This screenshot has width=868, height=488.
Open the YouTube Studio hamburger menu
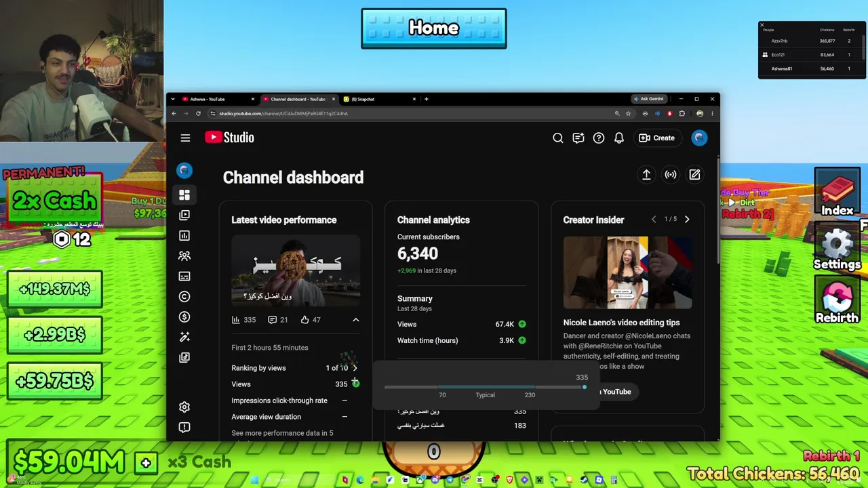[x=185, y=138]
